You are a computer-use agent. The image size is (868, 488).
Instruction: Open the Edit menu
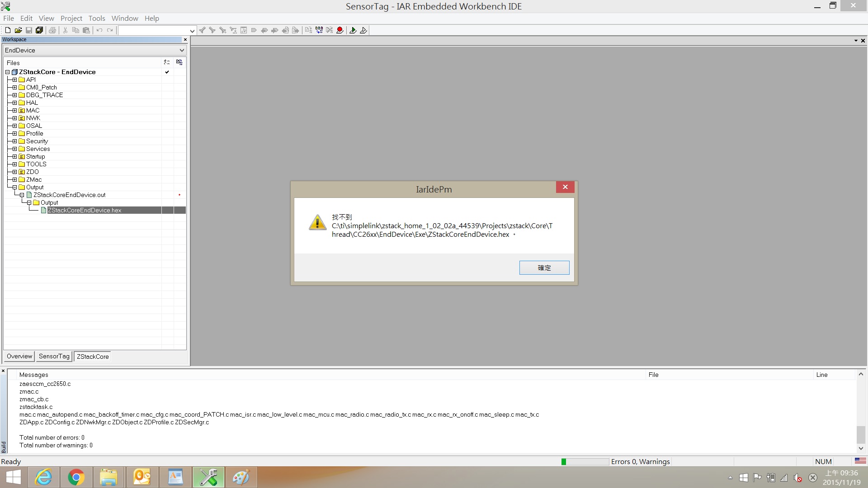26,18
